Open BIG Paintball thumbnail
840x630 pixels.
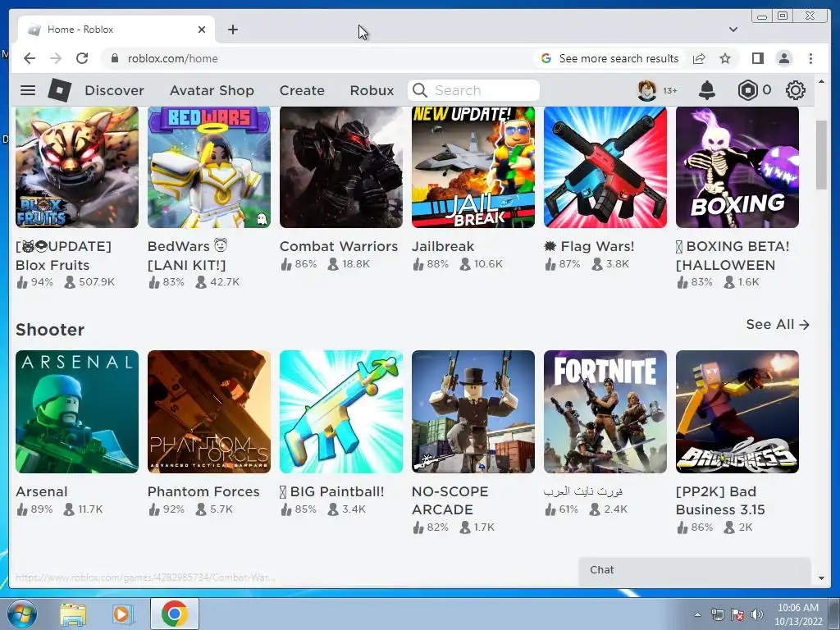(341, 412)
